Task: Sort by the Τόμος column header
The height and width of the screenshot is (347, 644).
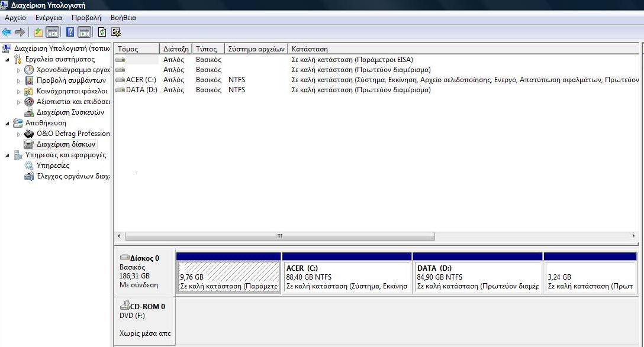Action: [x=136, y=49]
